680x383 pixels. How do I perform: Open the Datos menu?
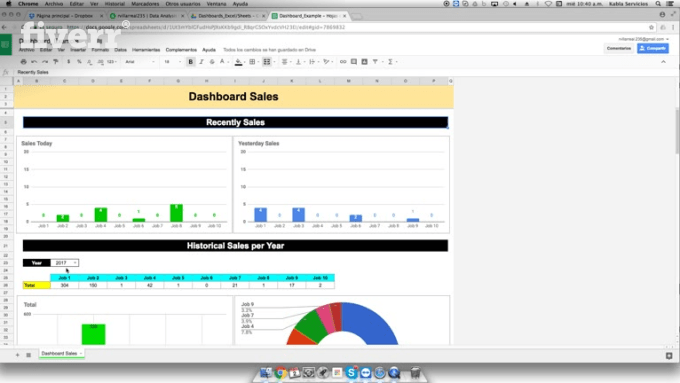pyautogui.click(x=120, y=50)
